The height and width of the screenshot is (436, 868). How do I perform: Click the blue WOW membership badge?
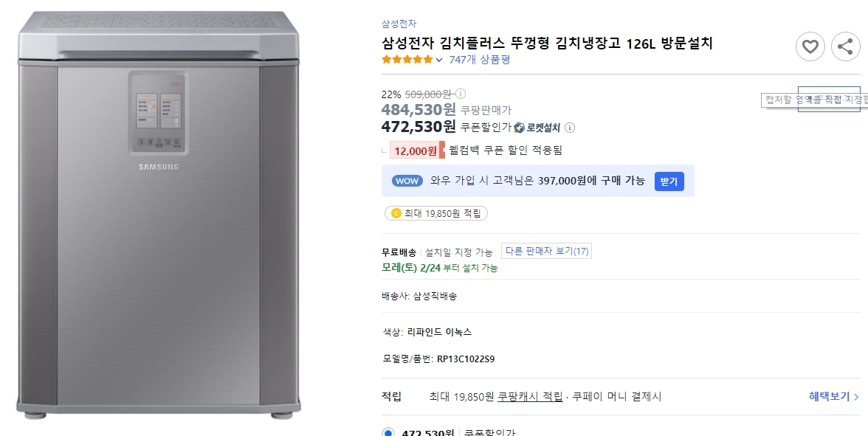[407, 181]
